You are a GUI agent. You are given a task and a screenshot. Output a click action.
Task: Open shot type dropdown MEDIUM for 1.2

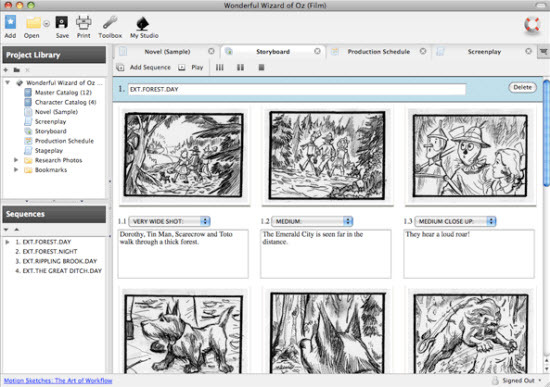pyautogui.click(x=312, y=221)
